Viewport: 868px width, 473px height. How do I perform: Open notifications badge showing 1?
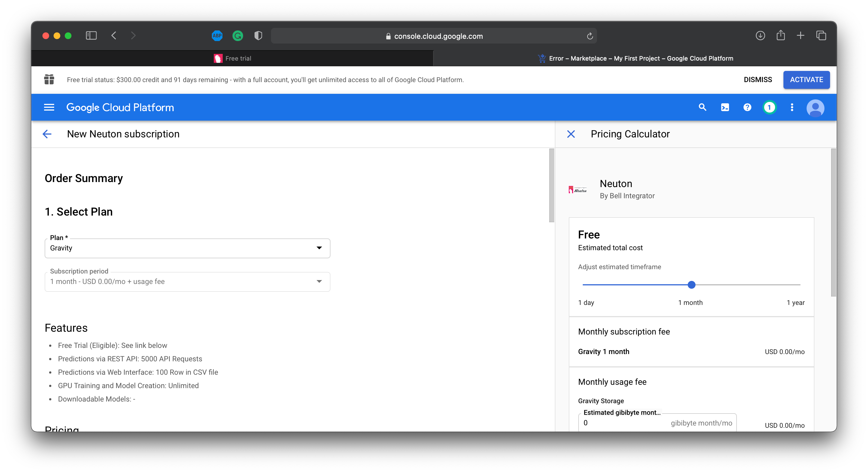tap(769, 107)
